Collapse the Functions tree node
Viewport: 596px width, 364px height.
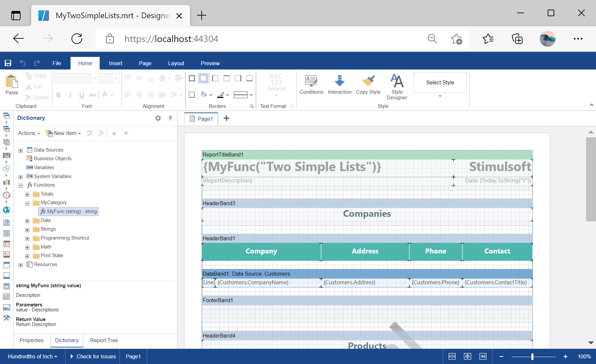click(x=21, y=186)
